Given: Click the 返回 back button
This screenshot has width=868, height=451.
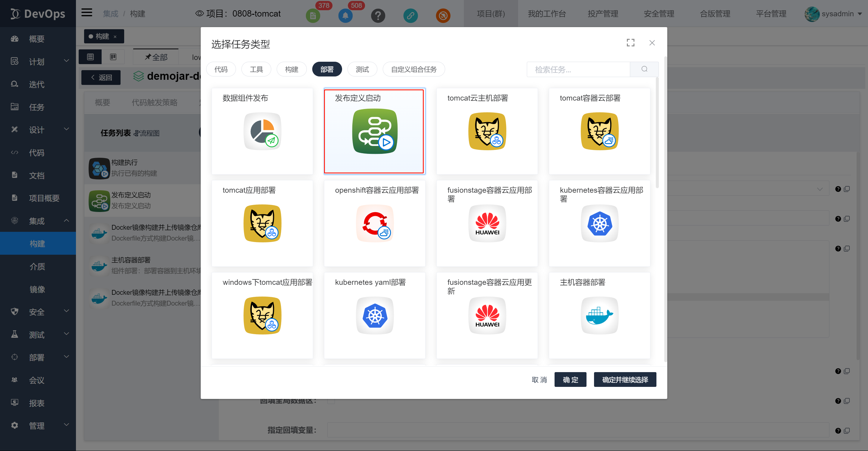Looking at the screenshot, I should click(101, 77).
